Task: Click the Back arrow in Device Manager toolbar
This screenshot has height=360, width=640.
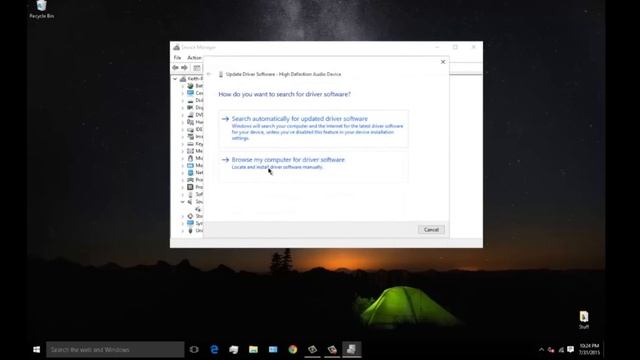Action: (176, 67)
